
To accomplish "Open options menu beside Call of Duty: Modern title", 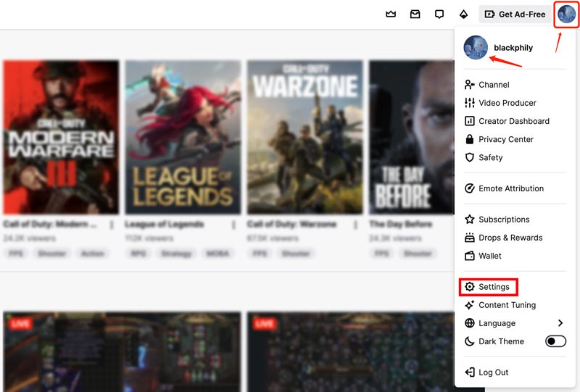I will coord(112,225).
